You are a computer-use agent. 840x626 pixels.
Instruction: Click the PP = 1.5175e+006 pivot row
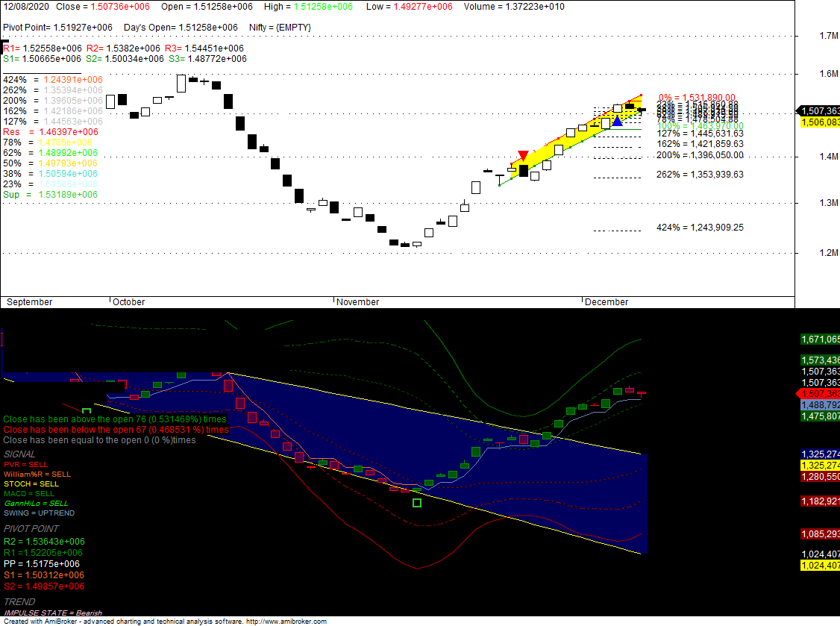41,564
